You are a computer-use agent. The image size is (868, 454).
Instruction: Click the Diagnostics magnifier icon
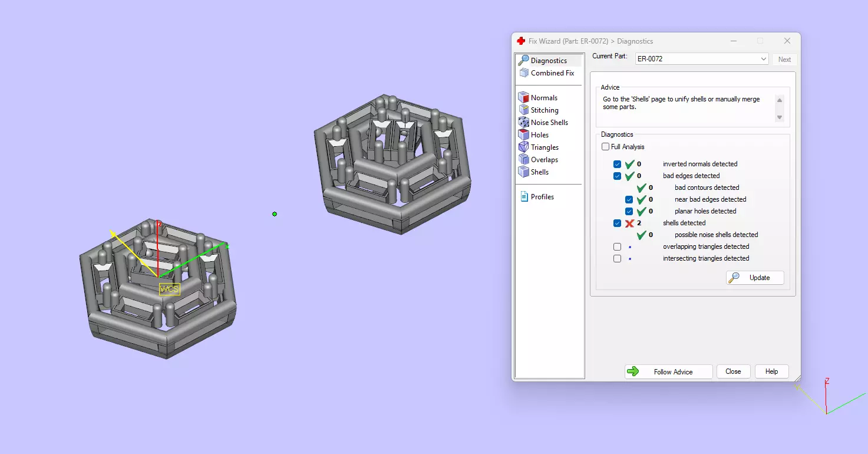pyautogui.click(x=523, y=60)
